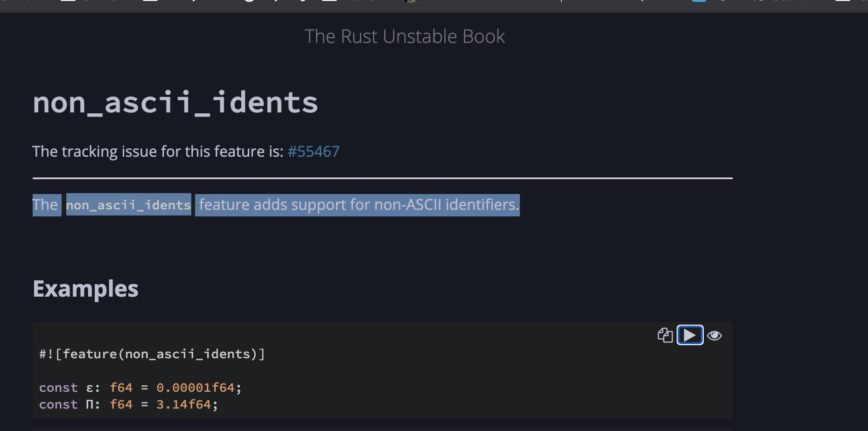
Task: Click the 'The Rust Unstable Book' title
Action: 405,36
